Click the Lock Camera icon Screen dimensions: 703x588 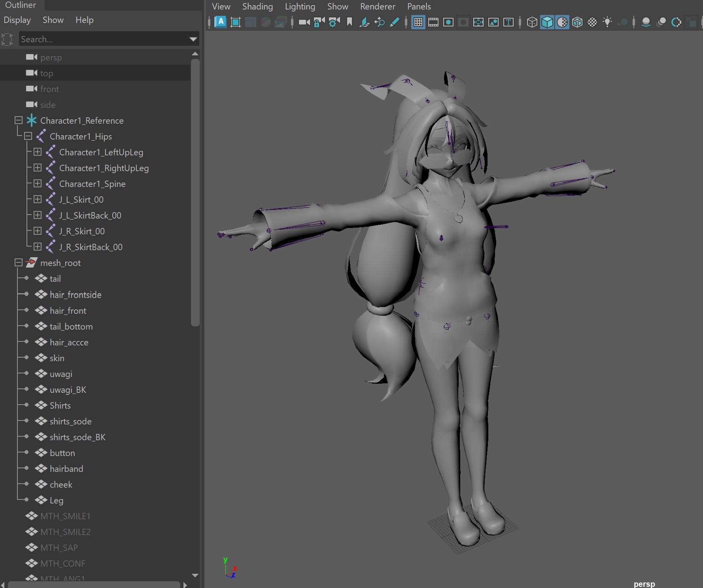point(319,22)
